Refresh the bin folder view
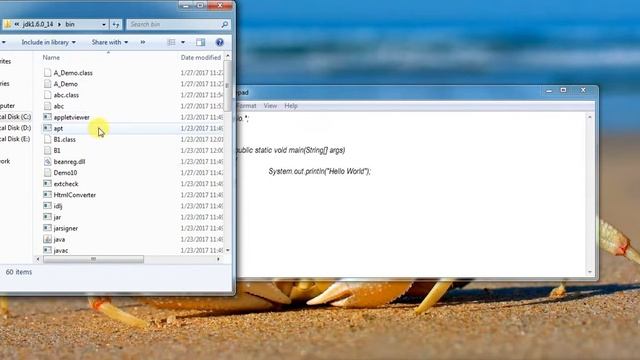The width and height of the screenshot is (640, 360). tap(116, 24)
